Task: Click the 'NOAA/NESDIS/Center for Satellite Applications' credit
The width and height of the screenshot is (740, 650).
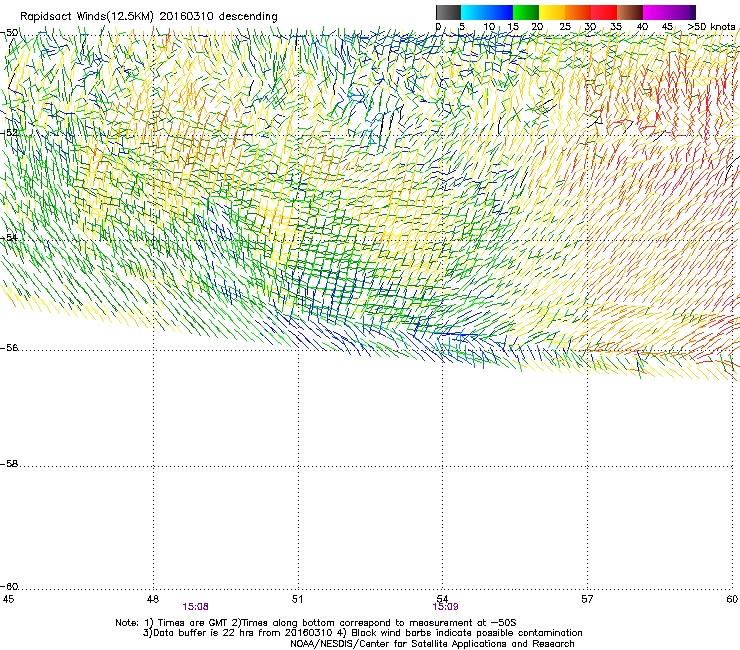Action: (x=432, y=644)
